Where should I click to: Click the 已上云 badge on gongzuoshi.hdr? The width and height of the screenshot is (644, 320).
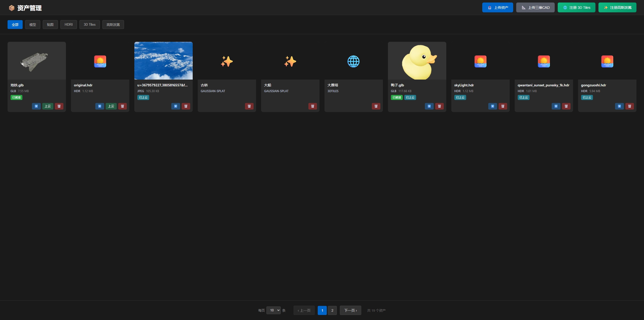(x=587, y=97)
